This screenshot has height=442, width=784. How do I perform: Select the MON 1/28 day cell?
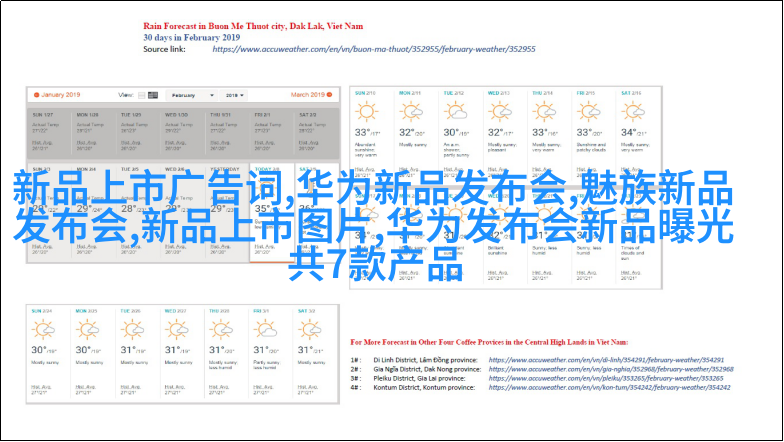click(x=94, y=134)
